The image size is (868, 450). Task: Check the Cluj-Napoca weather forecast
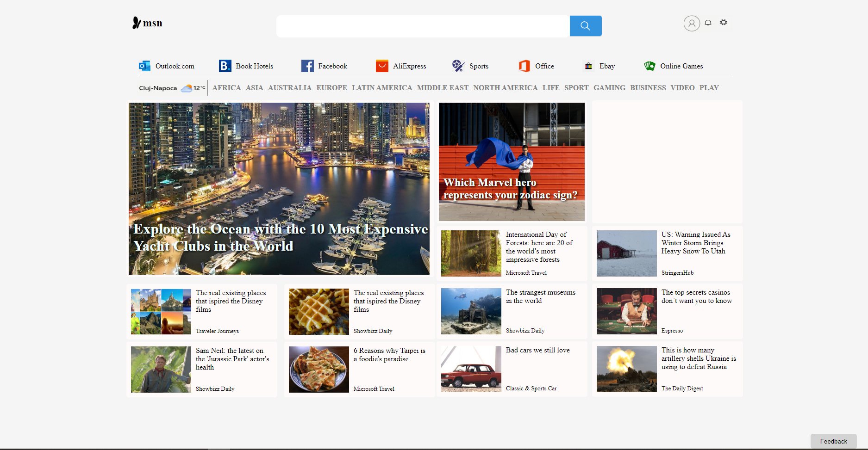click(171, 88)
